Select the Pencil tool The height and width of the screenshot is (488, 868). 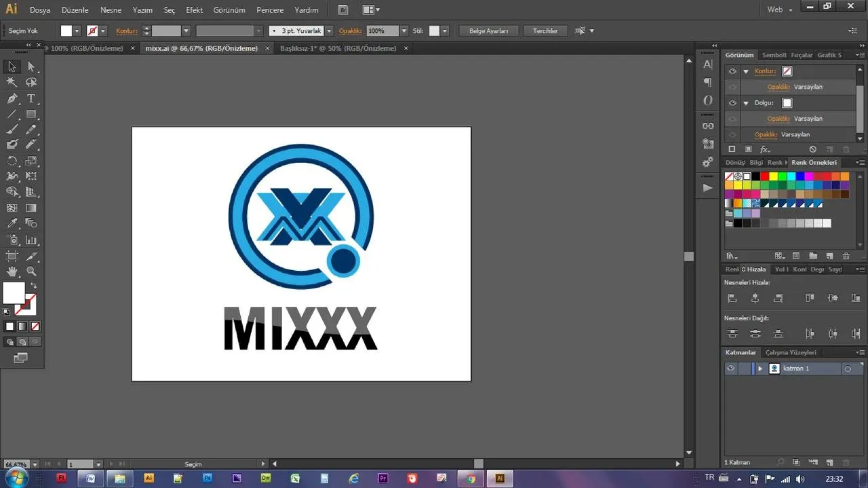tap(31, 129)
